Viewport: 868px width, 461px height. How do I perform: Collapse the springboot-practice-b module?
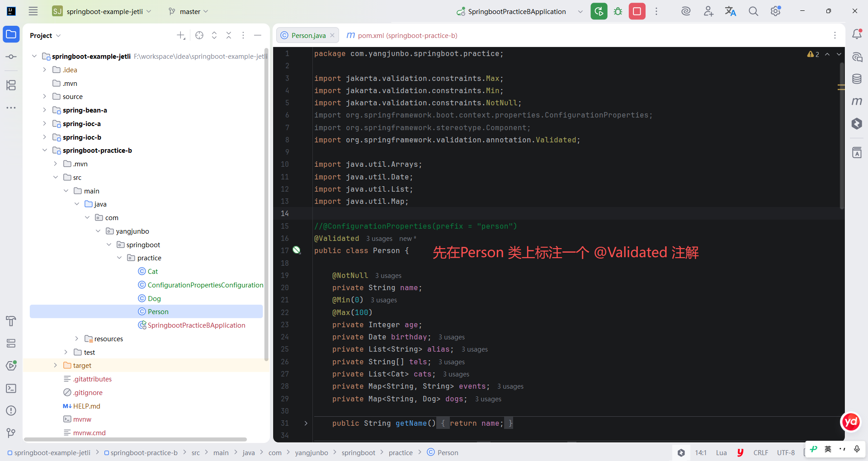(x=44, y=150)
